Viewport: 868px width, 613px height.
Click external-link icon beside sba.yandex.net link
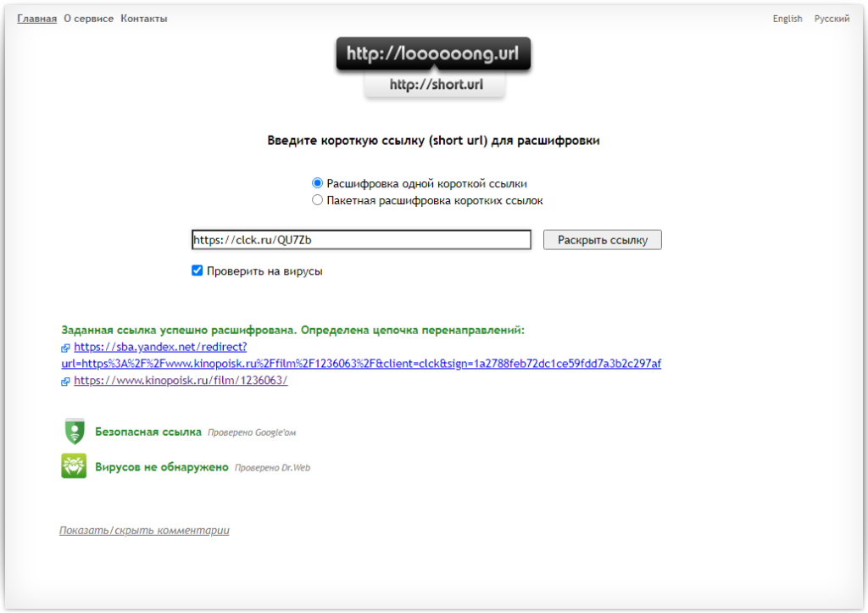(65, 348)
